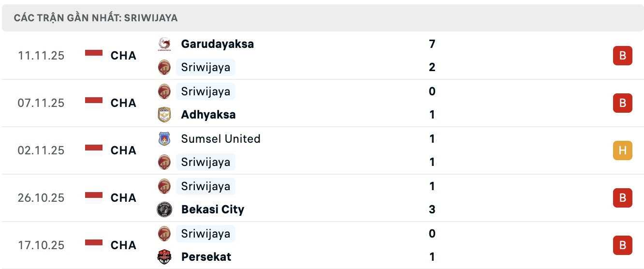Viewport: 644px width, 269px height.
Task: Open the Persekat team link
Action: [x=206, y=257]
